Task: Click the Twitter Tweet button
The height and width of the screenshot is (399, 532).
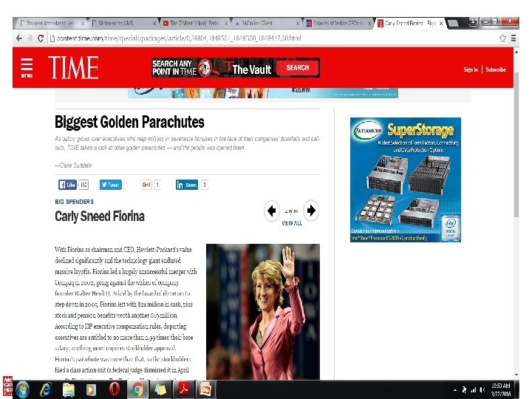Action: tap(111, 185)
